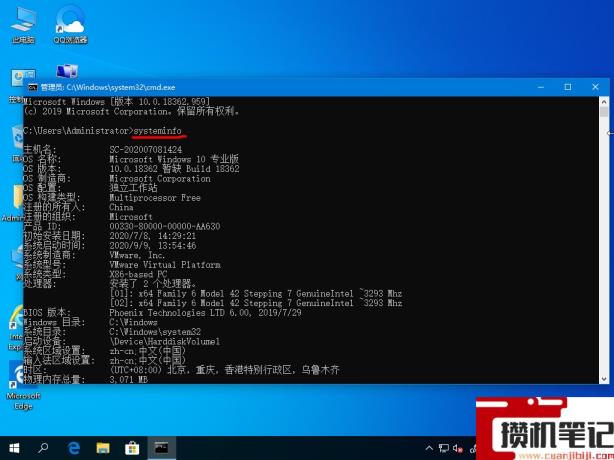Viewport: 614px width, 460px height.
Task: Click the '安装了 2 个处理器' line
Action: tap(153, 283)
